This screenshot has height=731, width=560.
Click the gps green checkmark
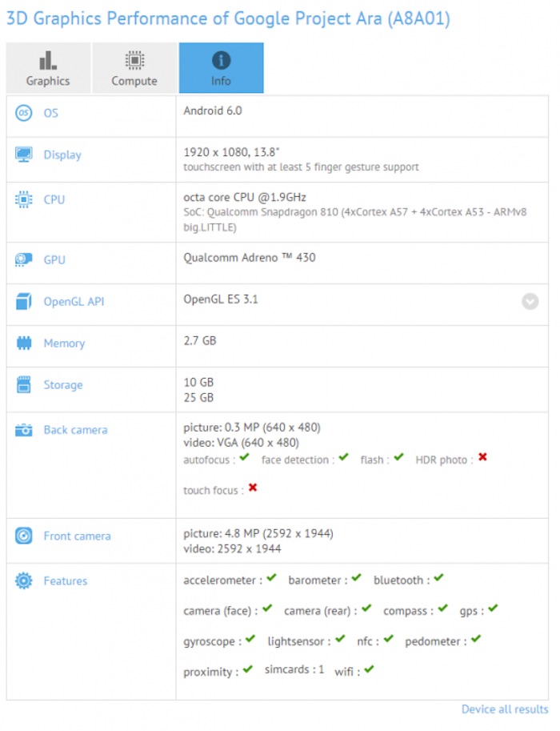493,608
